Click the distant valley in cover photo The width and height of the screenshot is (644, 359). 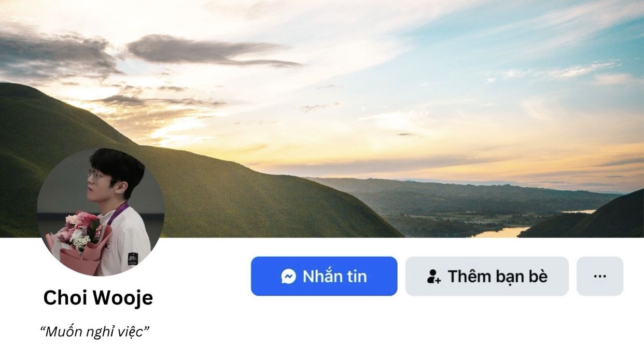pyautogui.click(x=456, y=202)
